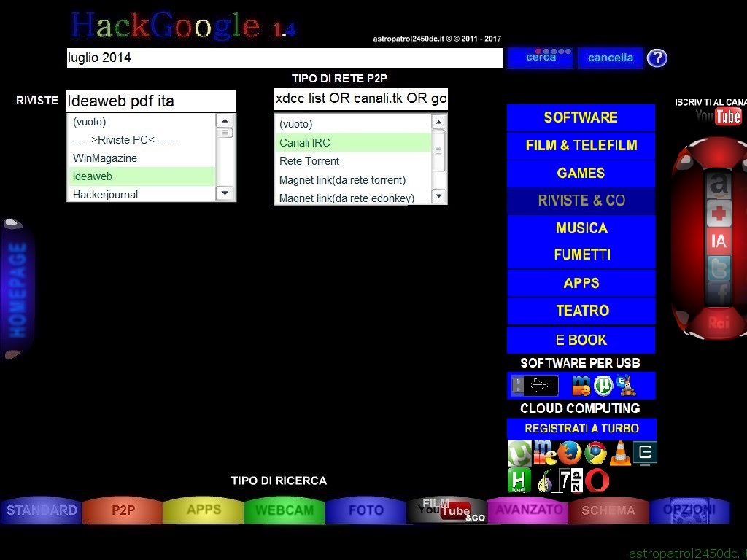This screenshot has width=747, height=560.
Task: Select the RIVISTE & CO category
Action: pos(581,201)
